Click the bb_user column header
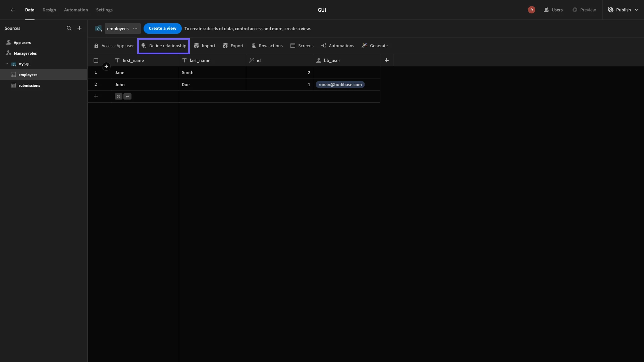The image size is (644, 362). click(346, 61)
